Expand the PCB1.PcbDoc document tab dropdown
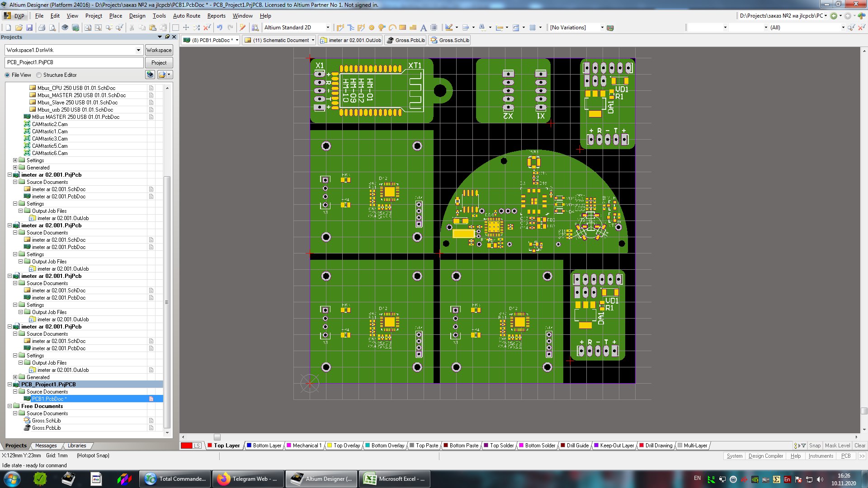 pos(236,40)
